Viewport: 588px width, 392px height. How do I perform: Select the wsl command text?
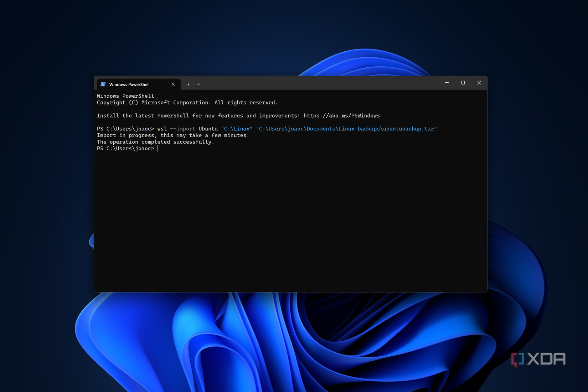tap(161, 129)
